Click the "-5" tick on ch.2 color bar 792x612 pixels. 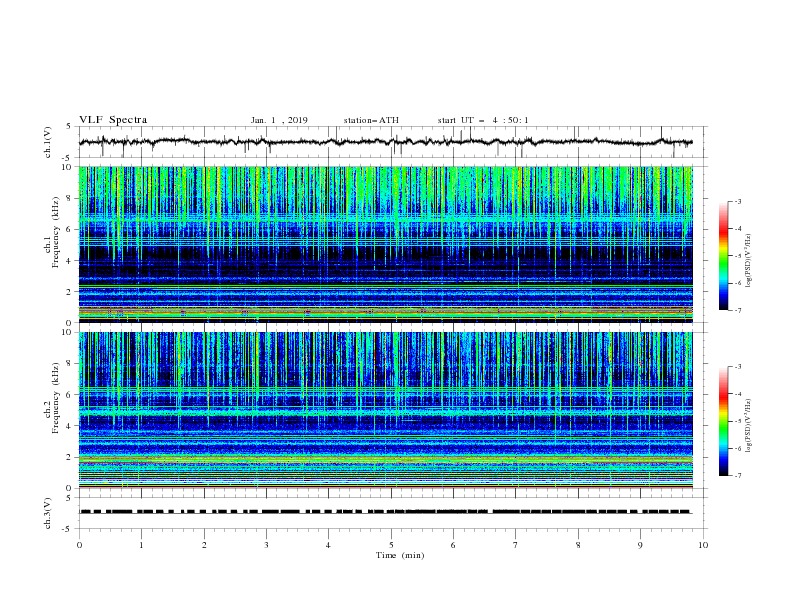pos(737,421)
